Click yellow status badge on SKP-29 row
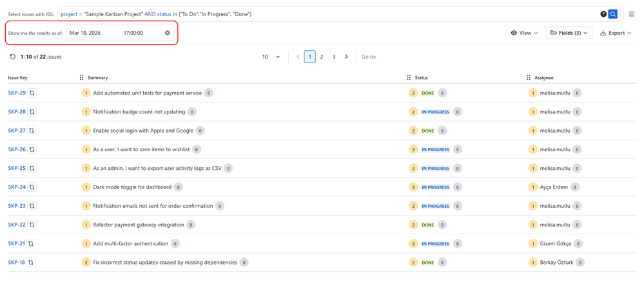Image resolution: width=644 pixels, height=307 pixels. click(413, 93)
